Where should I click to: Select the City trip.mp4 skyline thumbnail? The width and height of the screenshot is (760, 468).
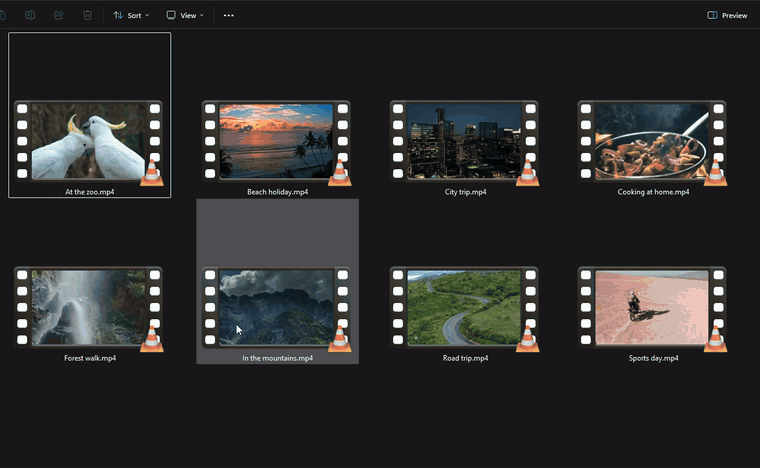464,141
